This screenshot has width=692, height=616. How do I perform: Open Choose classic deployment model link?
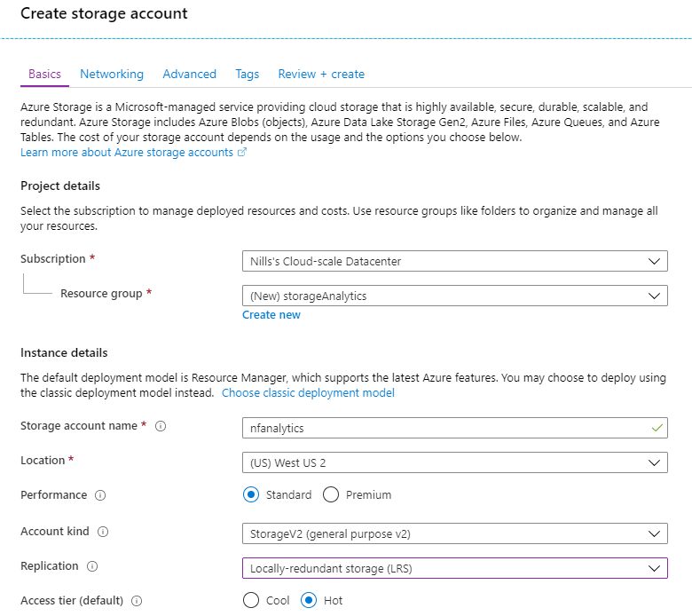click(x=308, y=392)
